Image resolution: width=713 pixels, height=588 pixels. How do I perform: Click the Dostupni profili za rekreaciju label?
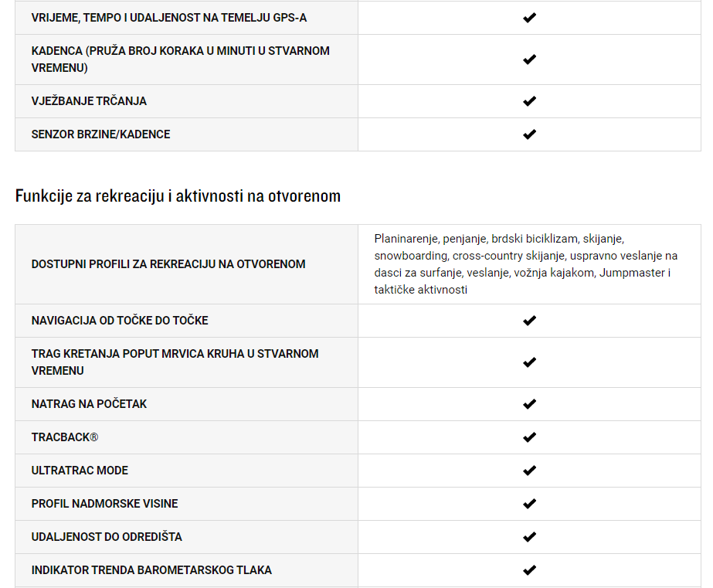(x=168, y=264)
